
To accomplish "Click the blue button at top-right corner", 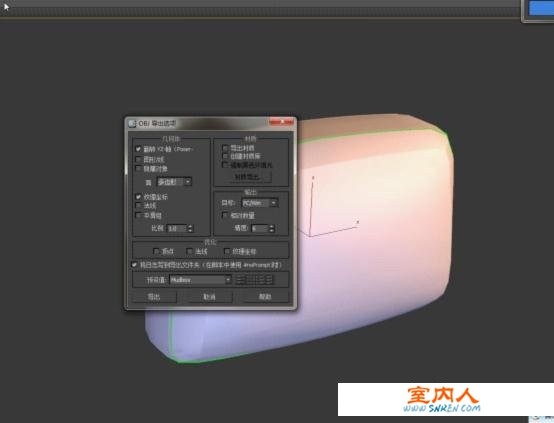I will [541, 8].
